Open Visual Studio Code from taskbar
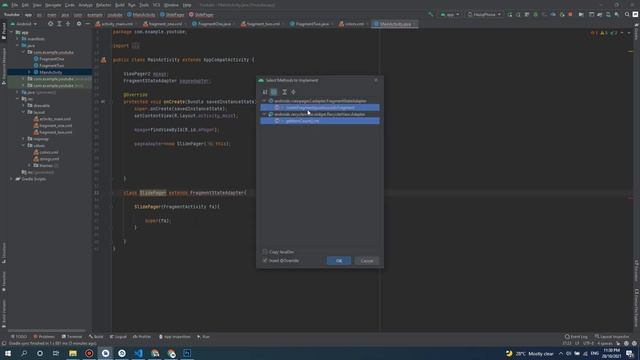This screenshot has width=640, height=360. (x=138, y=353)
